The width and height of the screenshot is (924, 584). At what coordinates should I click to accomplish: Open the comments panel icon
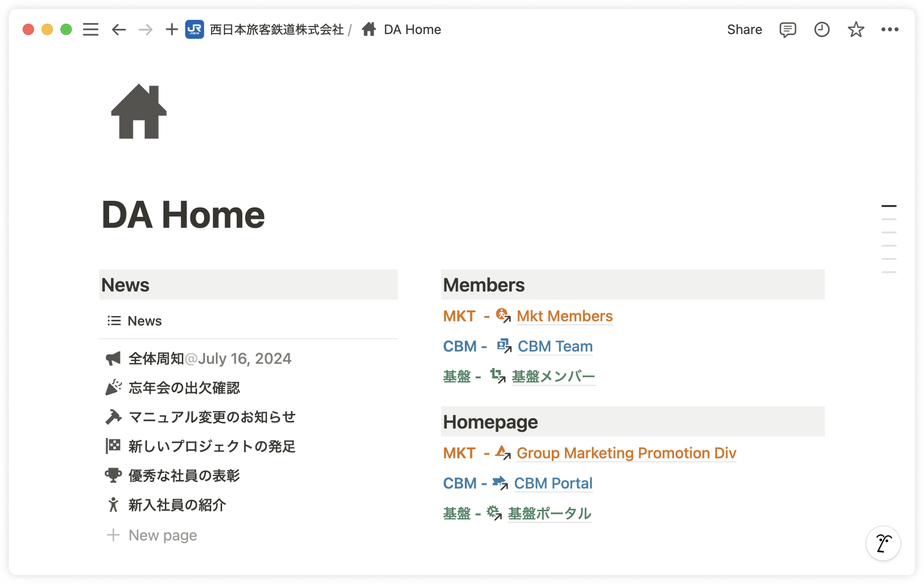(x=787, y=30)
